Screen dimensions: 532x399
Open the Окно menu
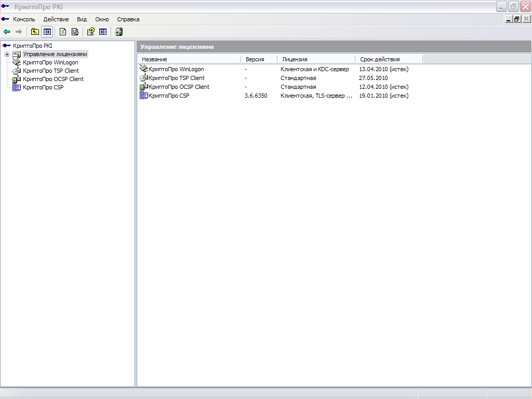(102, 19)
